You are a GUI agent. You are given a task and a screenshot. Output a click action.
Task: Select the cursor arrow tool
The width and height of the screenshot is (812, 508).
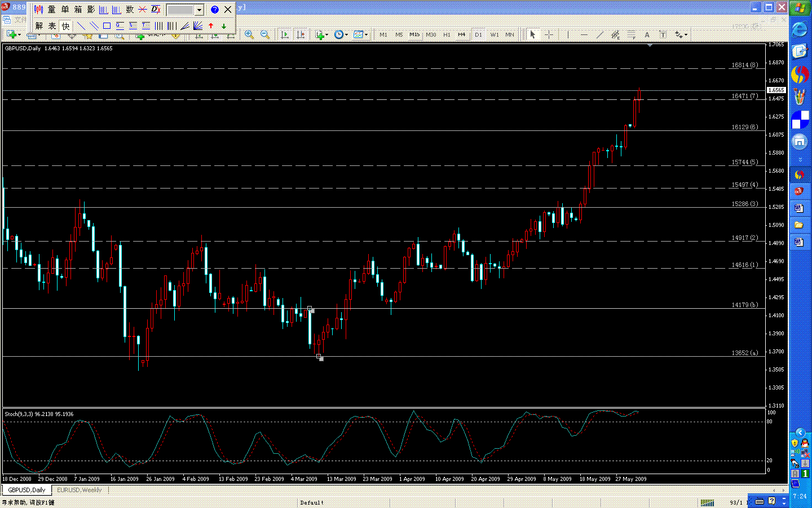point(532,34)
